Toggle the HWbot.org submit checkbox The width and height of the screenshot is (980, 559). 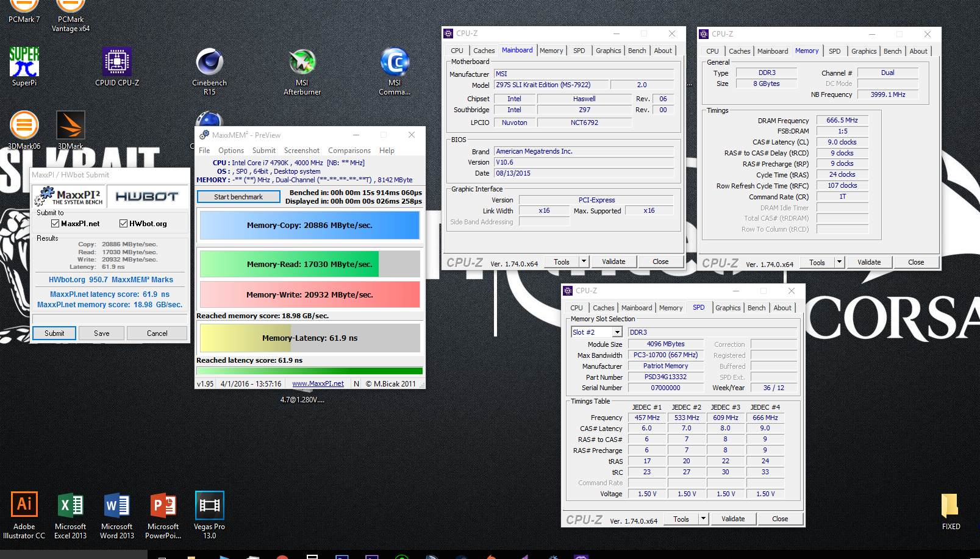click(123, 224)
